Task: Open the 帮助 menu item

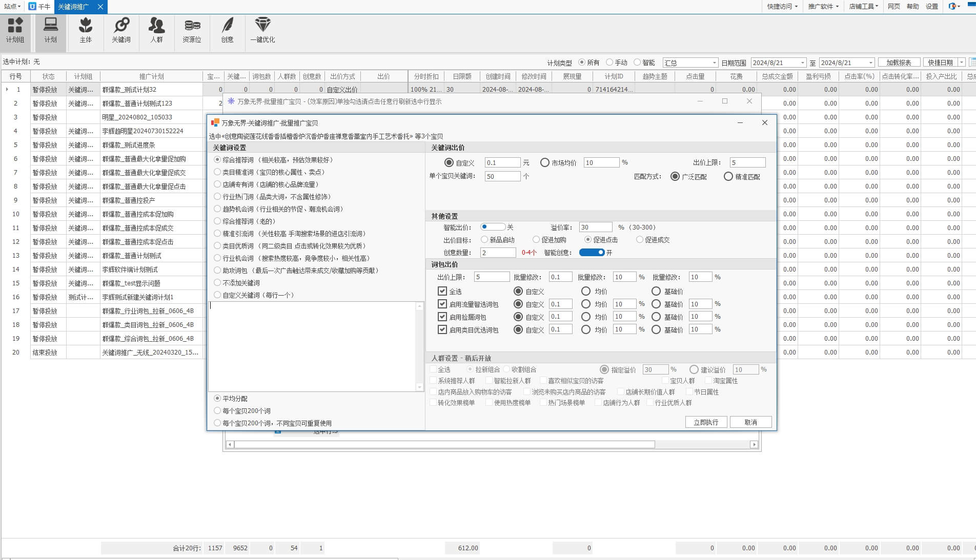Action: [x=912, y=6]
